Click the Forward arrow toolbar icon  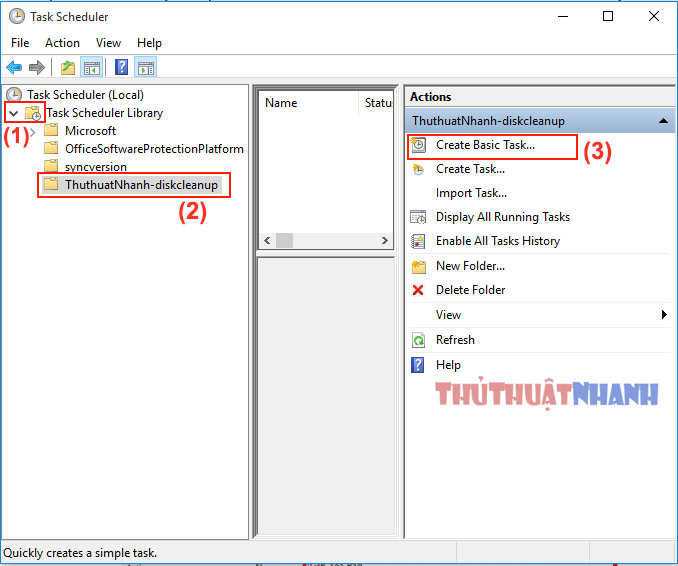click(x=37, y=67)
